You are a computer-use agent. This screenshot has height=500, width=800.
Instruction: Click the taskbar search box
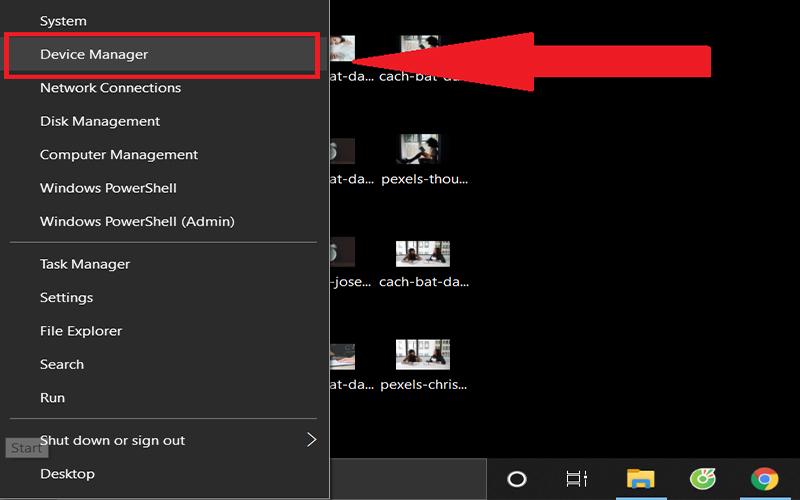click(x=408, y=479)
